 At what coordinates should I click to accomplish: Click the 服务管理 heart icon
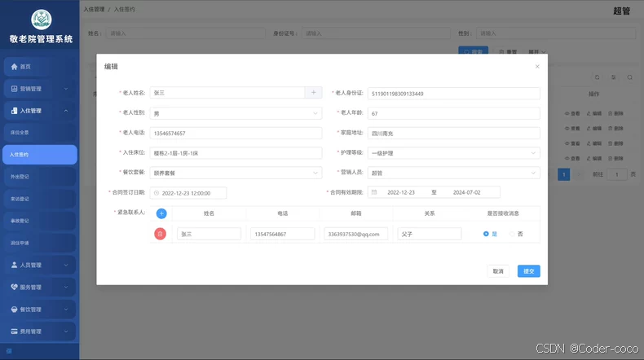pos(15,288)
